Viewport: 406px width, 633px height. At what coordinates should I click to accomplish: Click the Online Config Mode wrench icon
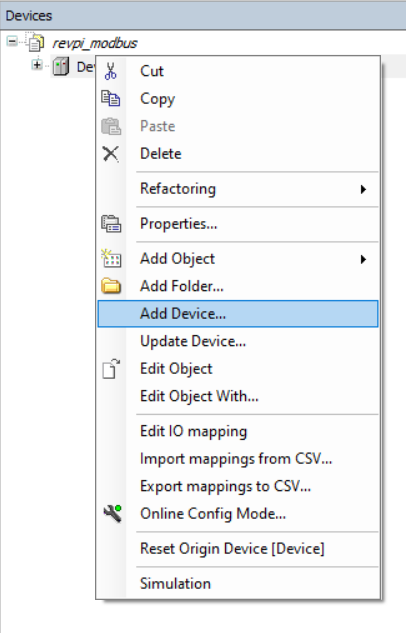coord(112,514)
